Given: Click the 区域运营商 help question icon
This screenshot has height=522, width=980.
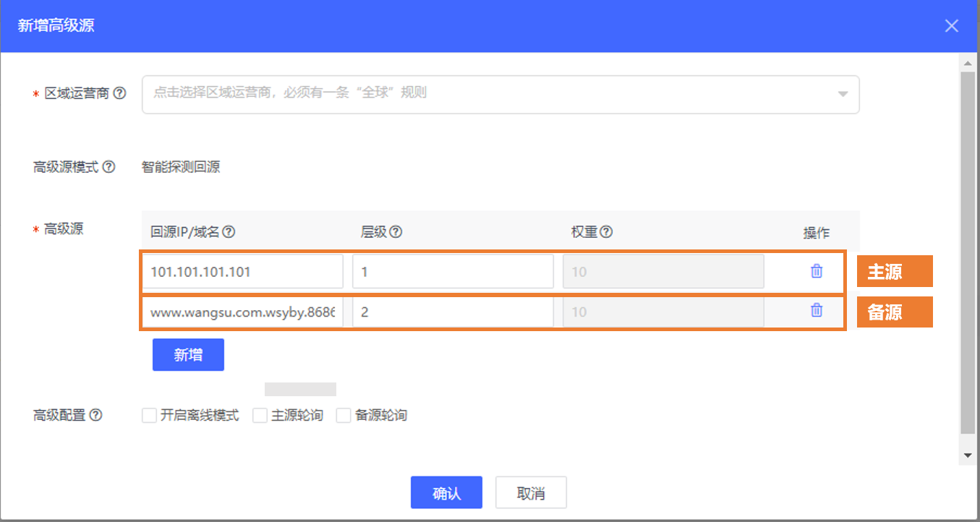Looking at the screenshot, I should click(x=120, y=93).
